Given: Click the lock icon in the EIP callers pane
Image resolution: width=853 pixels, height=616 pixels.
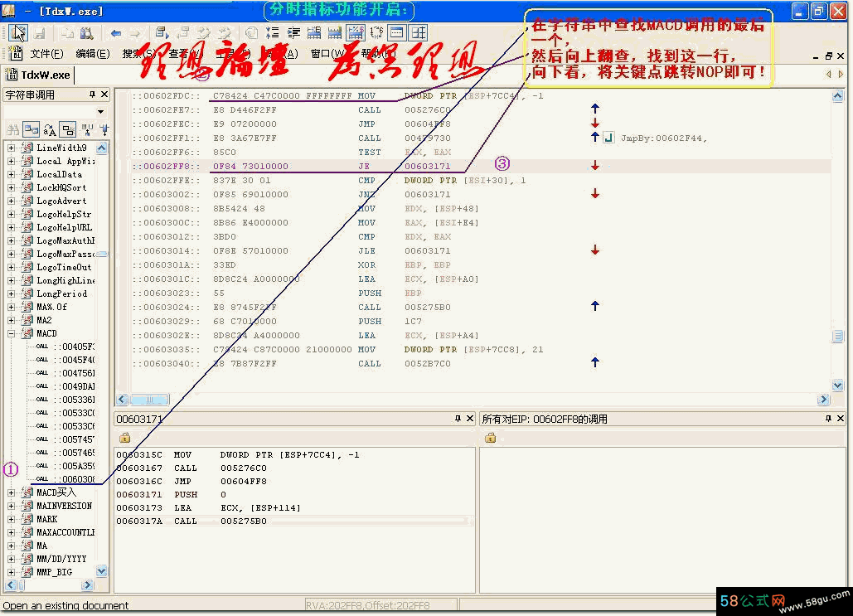Looking at the screenshot, I should pyautogui.click(x=490, y=438).
